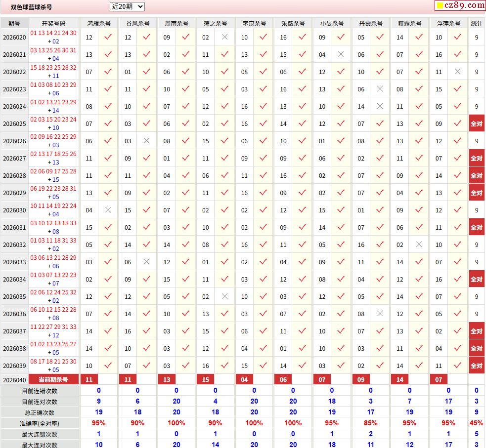Click the yellow square in the cz89.com logo

coord(439,6)
